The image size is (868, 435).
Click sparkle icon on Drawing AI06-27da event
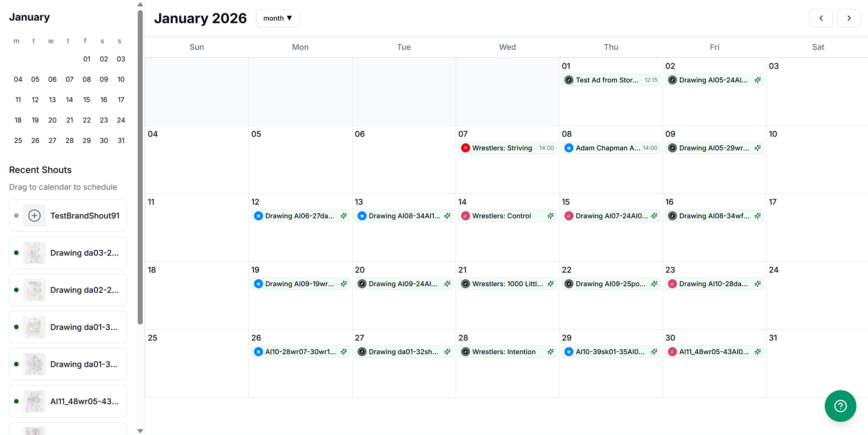tap(344, 216)
